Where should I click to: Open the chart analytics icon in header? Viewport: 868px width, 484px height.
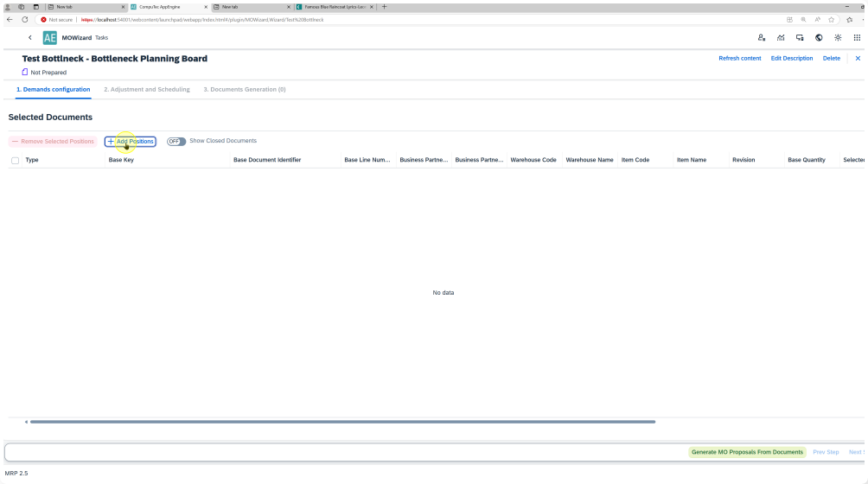(x=781, y=38)
